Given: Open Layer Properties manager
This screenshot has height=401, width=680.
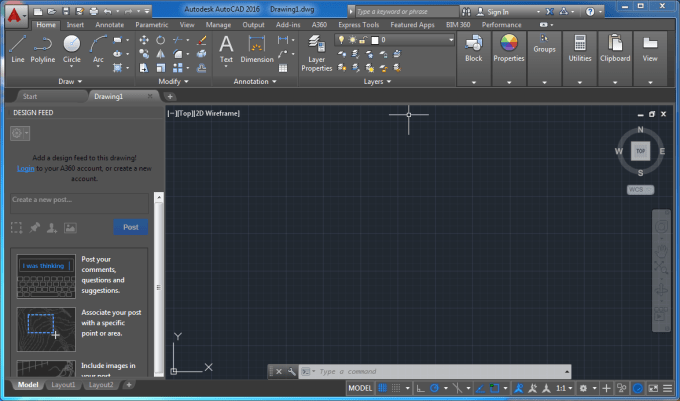Looking at the screenshot, I should coord(317,53).
